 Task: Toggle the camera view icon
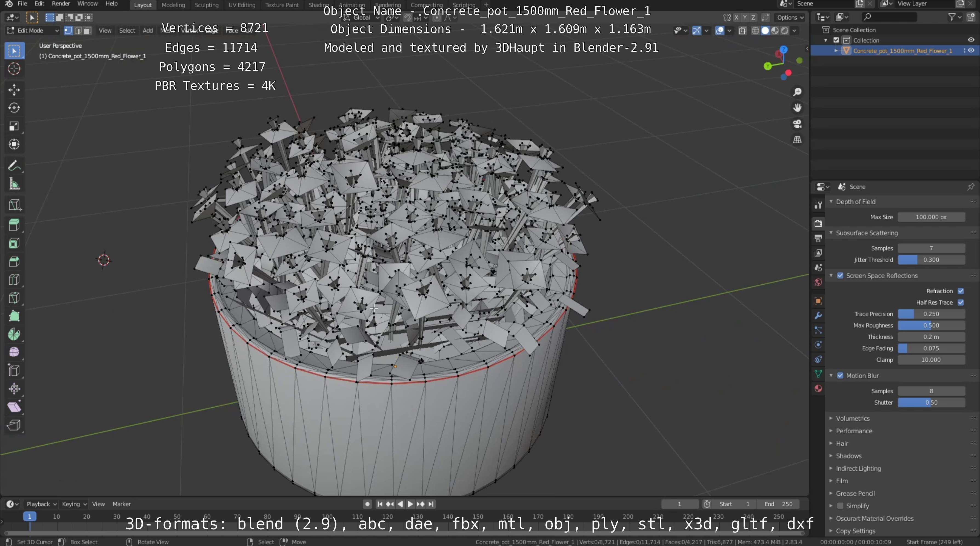(797, 124)
